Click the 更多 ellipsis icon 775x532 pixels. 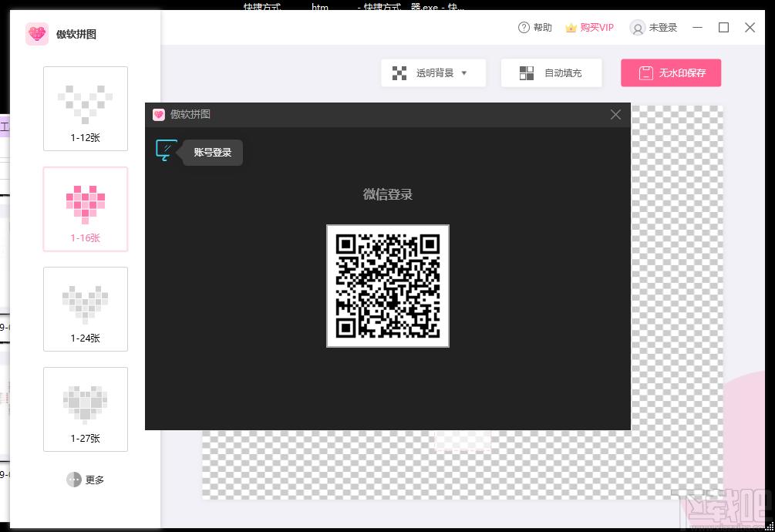click(74, 480)
